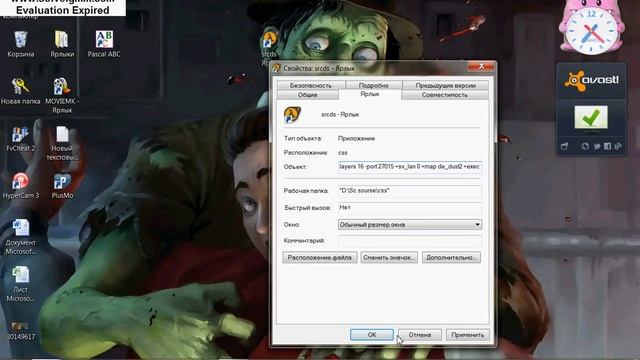The image size is (640, 360).
Task: Close the srcds properties dialog
Action: coord(481,66)
